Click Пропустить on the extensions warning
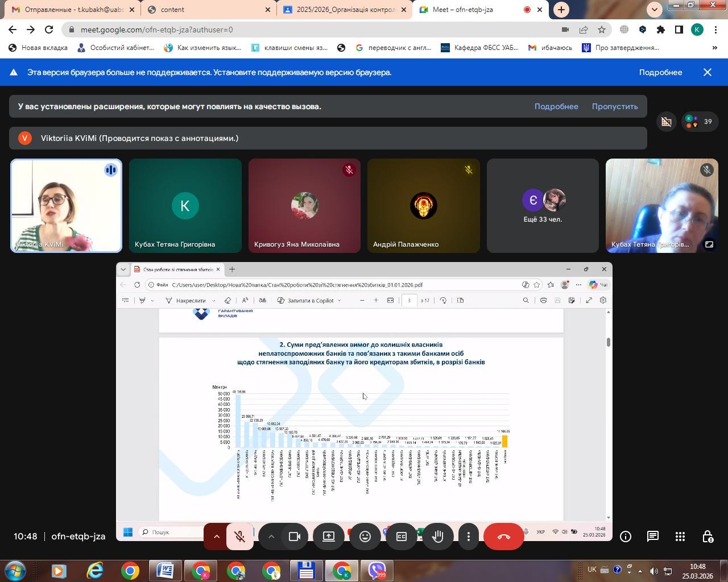The image size is (728, 582). tap(614, 106)
